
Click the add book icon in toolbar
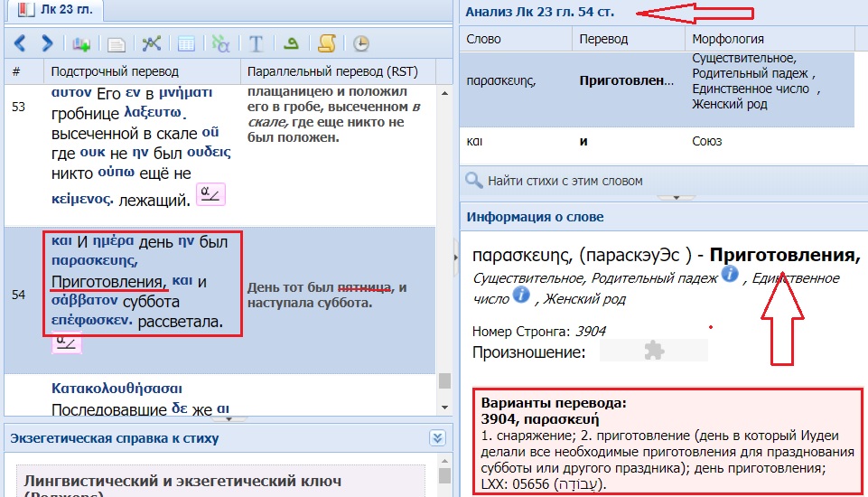click(82, 43)
